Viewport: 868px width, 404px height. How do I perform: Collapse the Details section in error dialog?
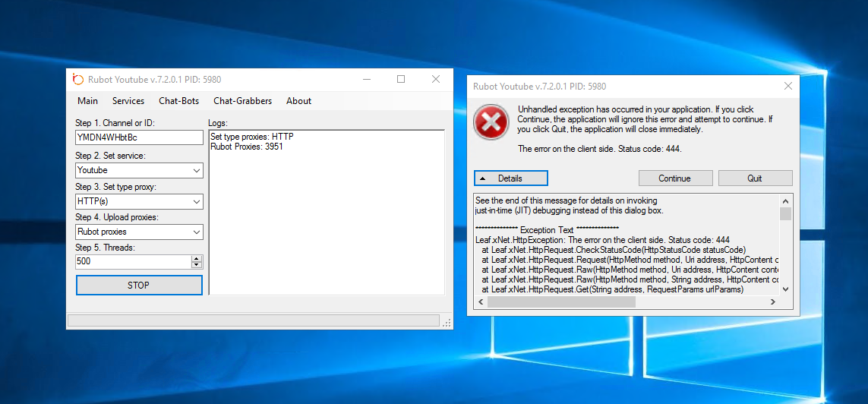click(510, 178)
